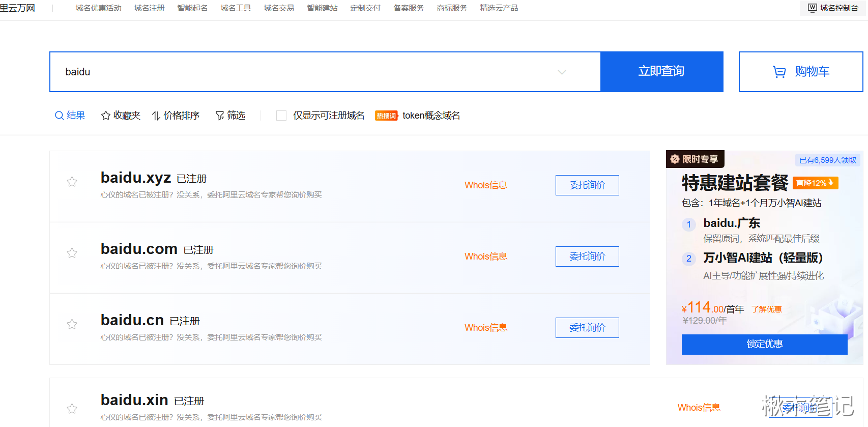Open the 筛选 filter option

230,116
